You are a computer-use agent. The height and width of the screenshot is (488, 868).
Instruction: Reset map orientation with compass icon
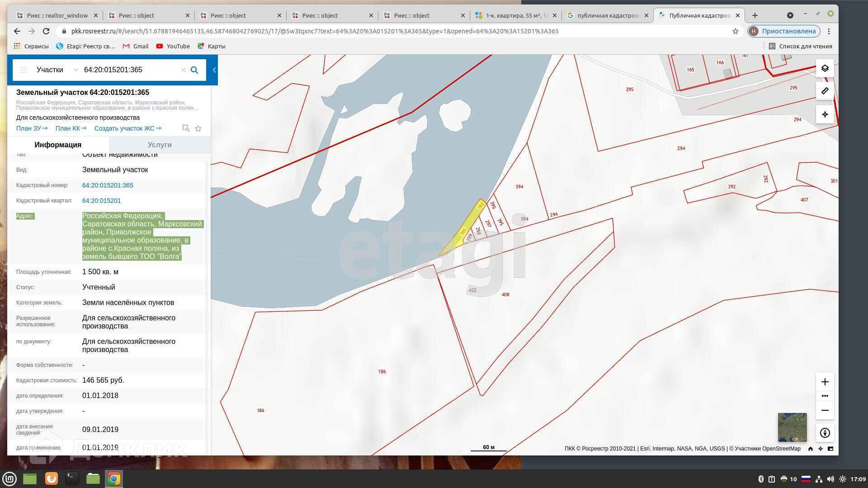[x=825, y=433]
